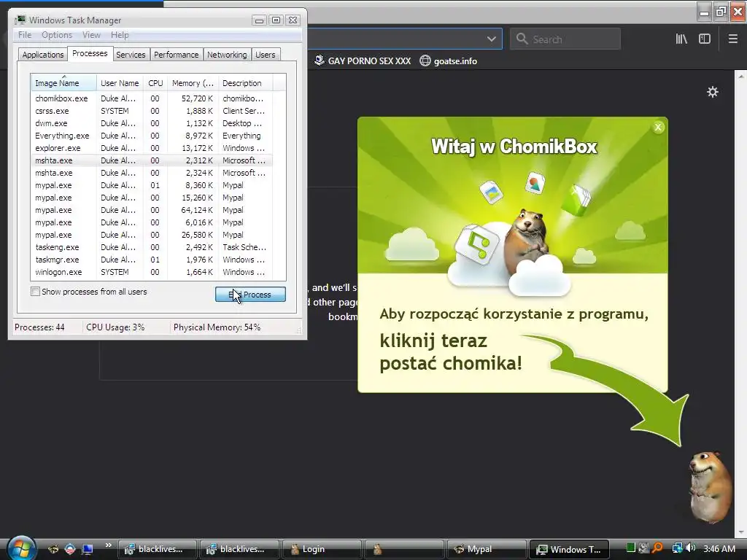Viewport: 747px width, 560px height.
Task: Switch to the Performance tab
Action: click(177, 55)
